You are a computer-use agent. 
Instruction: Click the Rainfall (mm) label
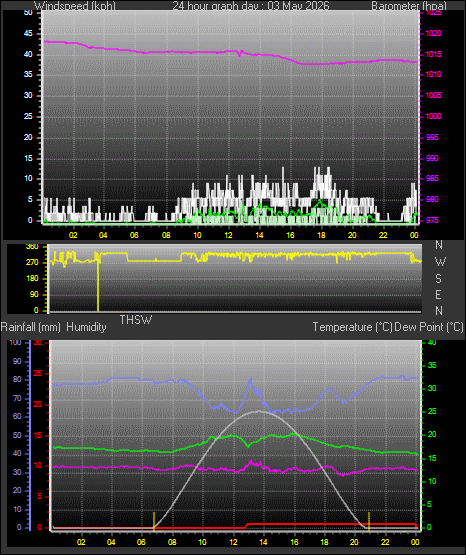click(x=30, y=327)
